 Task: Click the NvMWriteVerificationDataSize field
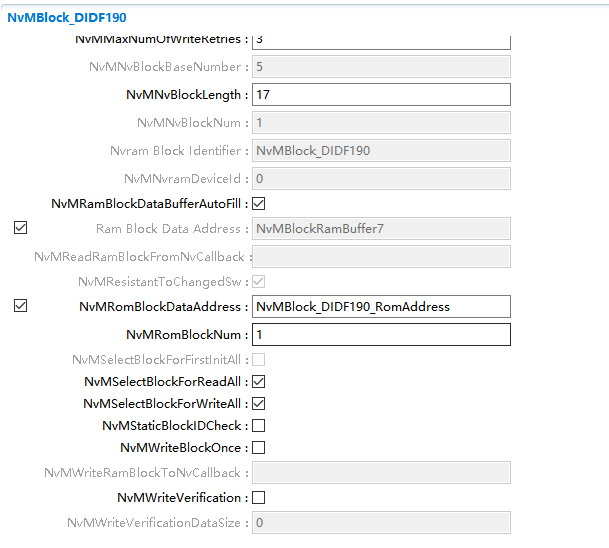(380, 523)
